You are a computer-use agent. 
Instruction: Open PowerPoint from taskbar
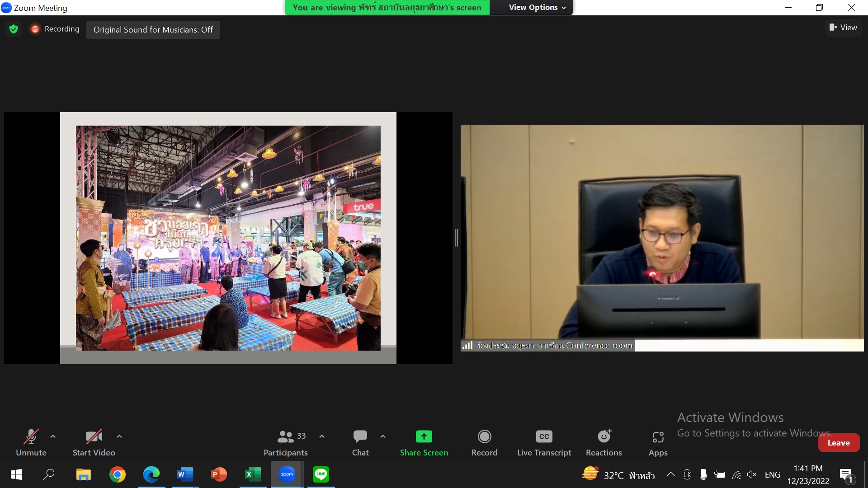tap(219, 474)
